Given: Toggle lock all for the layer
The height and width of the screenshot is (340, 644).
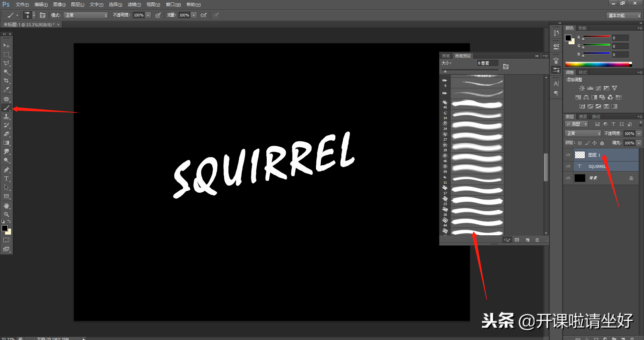Looking at the screenshot, I should [x=602, y=143].
